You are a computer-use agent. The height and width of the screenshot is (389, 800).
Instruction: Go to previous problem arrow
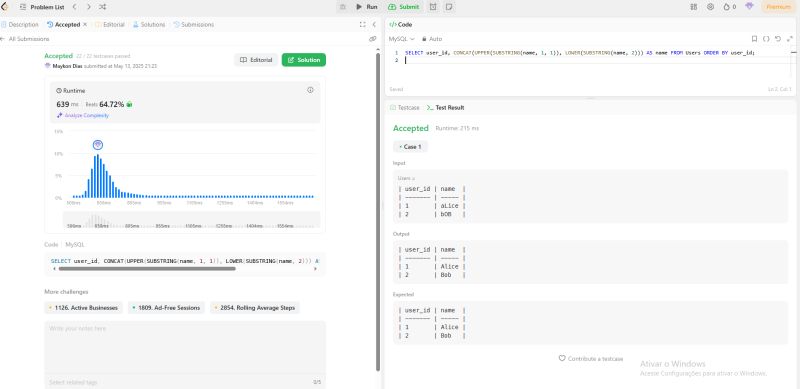point(74,7)
